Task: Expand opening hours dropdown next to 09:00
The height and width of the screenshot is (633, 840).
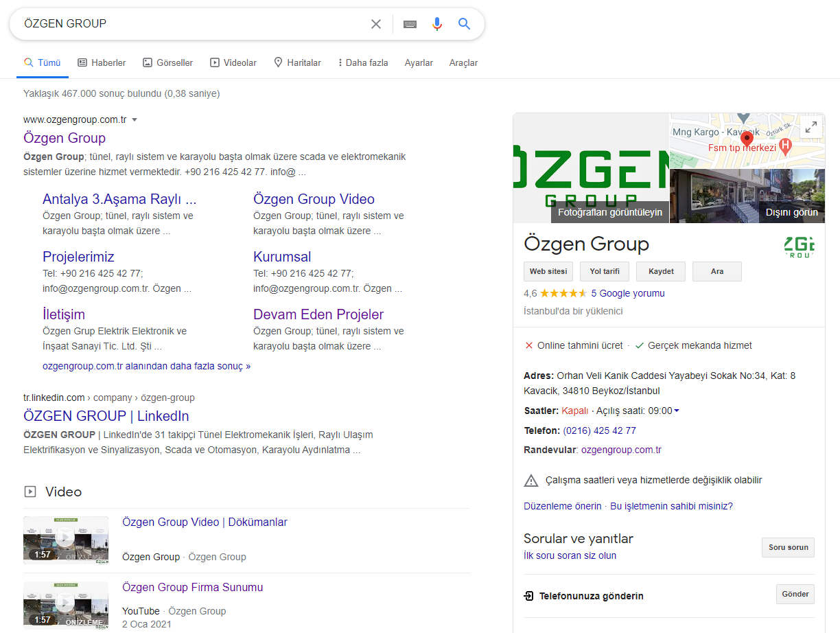Action: [x=677, y=411]
